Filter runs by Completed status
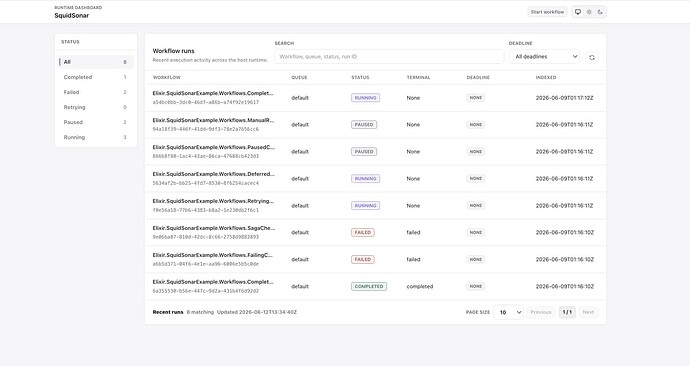Viewport: 690px width, 366px height. point(96,77)
